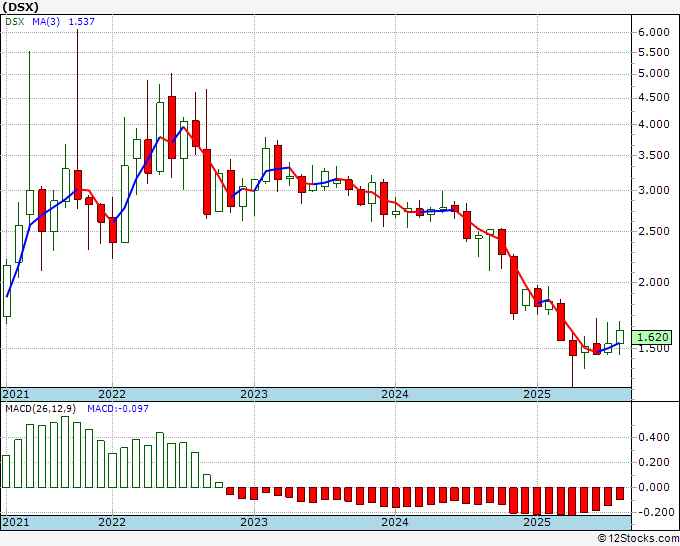Click the 5.500 price axis label
The width and height of the screenshot is (680, 546).
click(x=654, y=52)
